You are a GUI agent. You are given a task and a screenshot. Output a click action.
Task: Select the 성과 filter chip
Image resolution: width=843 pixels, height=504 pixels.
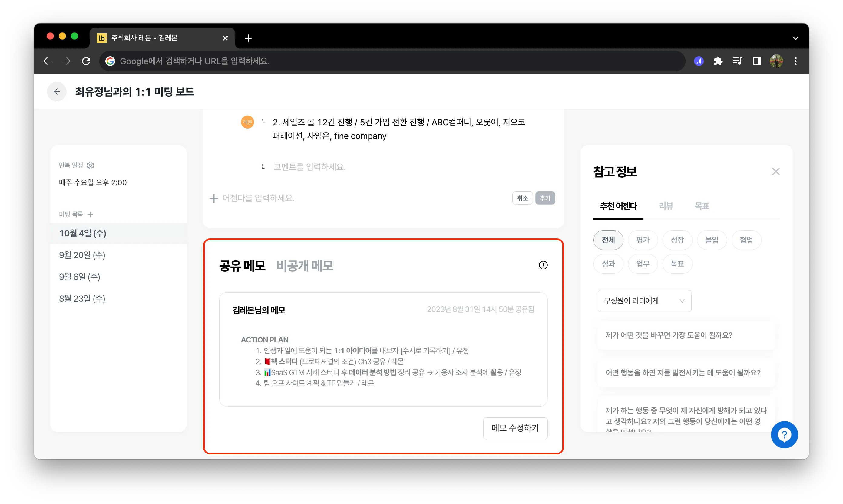[x=608, y=264]
